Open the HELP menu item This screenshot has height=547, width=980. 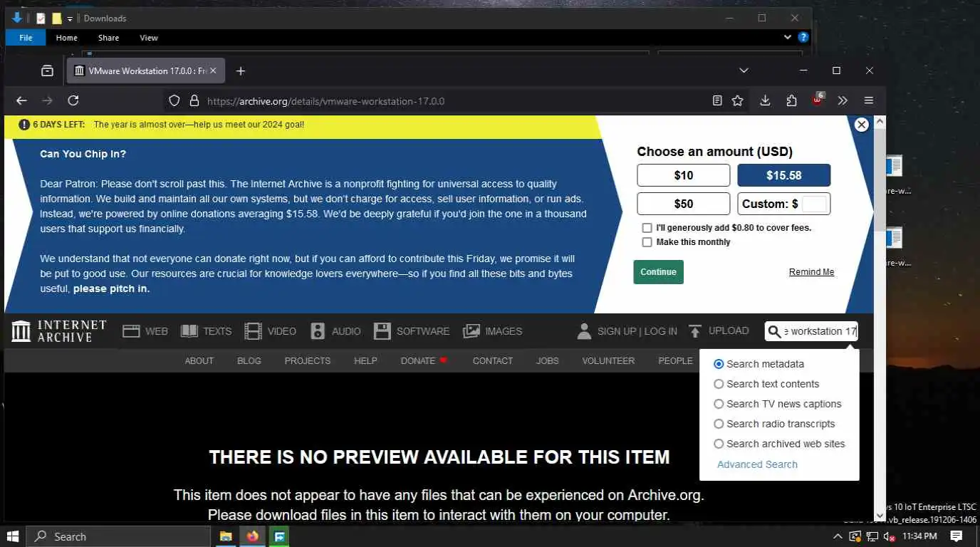point(365,361)
